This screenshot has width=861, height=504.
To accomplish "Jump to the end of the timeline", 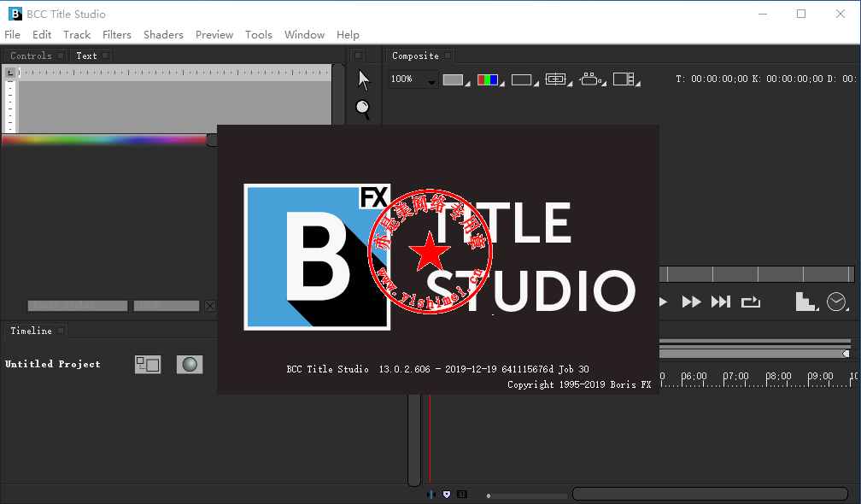I will tap(721, 302).
